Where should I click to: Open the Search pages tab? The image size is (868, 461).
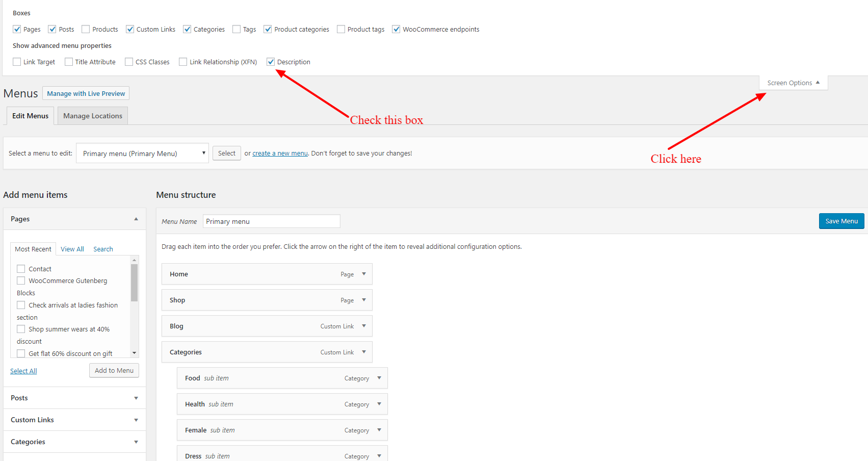[x=103, y=249]
